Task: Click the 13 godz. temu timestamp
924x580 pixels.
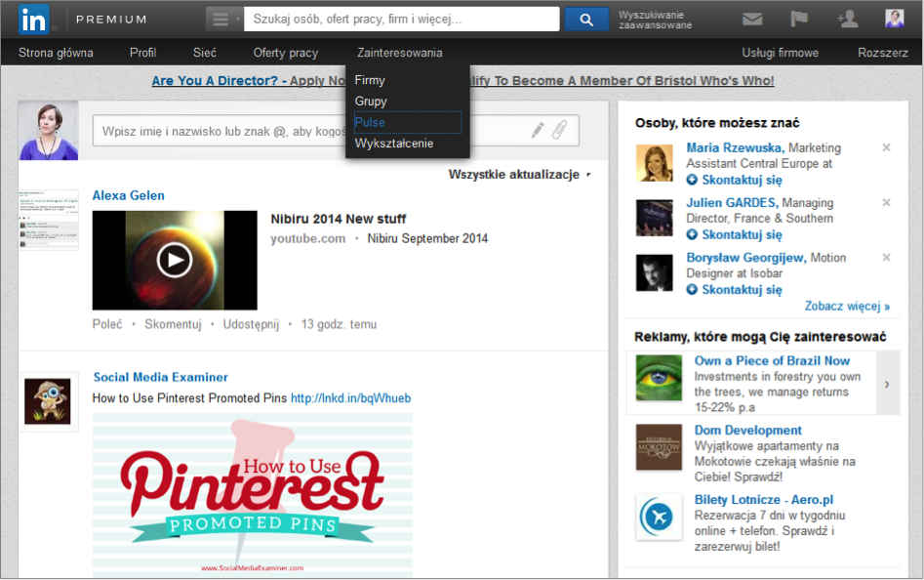Action: (339, 324)
